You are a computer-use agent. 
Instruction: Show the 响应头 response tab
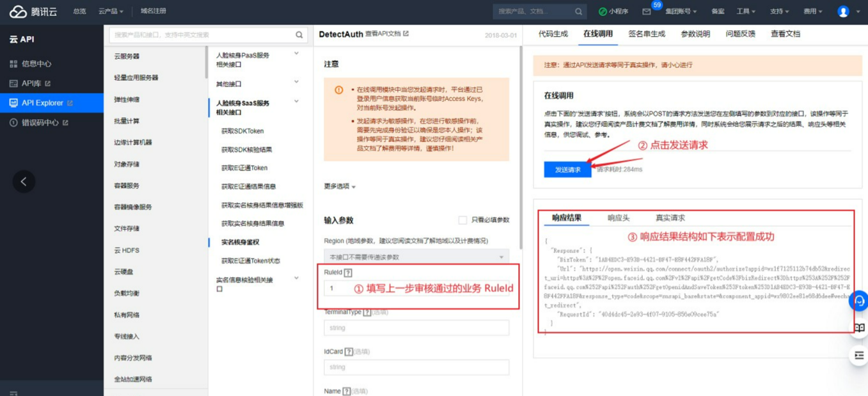click(619, 218)
